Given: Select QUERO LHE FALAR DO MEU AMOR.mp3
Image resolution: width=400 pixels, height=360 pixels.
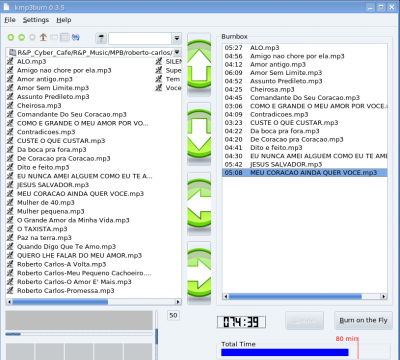Looking at the screenshot, I should pyautogui.click(x=79, y=255).
